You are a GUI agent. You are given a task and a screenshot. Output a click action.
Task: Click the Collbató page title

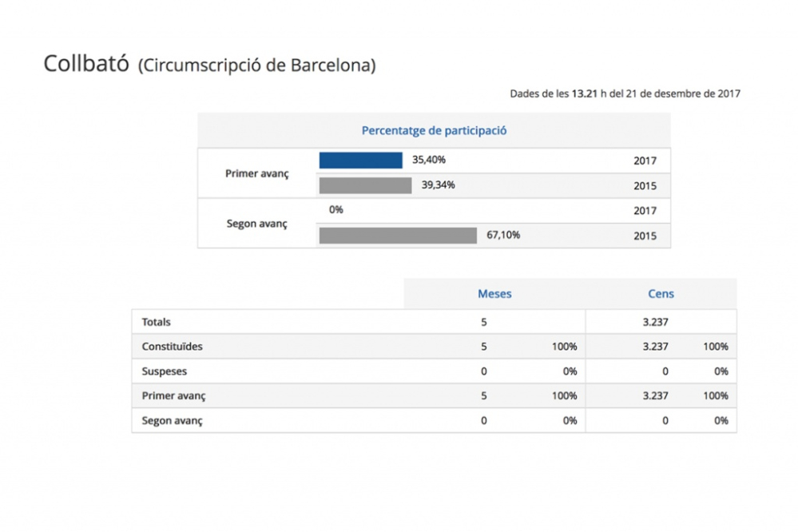(86, 64)
